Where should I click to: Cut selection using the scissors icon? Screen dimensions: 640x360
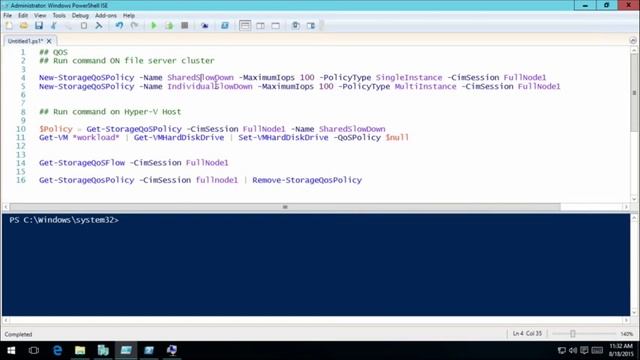pyautogui.click(x=53, y=26)
